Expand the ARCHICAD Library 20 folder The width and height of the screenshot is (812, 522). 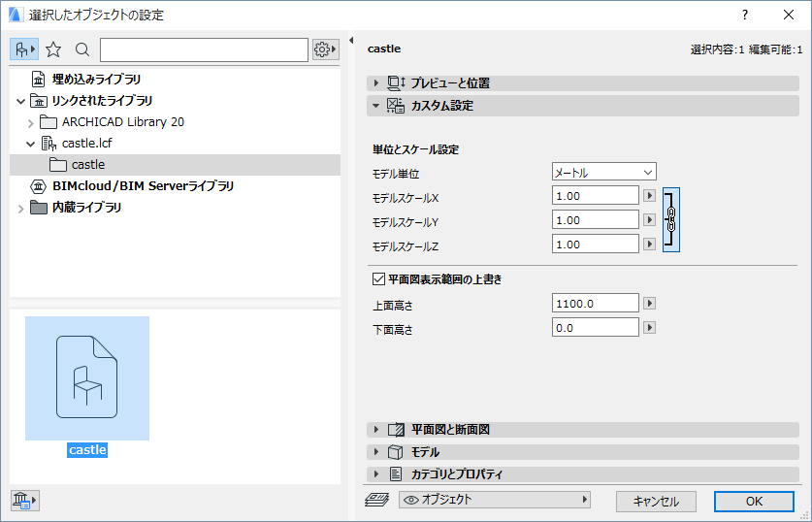click(30, 122)
